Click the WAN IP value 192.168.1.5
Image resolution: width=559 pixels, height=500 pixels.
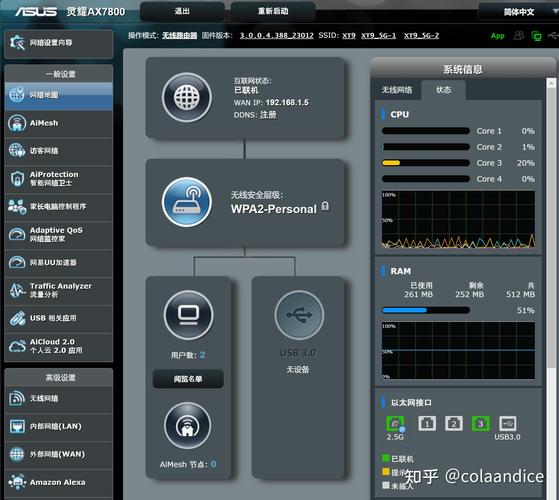coord(287,103)
